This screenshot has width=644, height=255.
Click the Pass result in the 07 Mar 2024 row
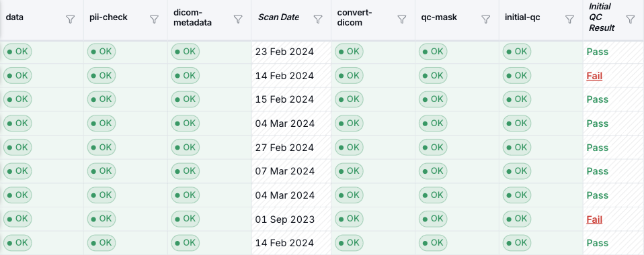597,171
